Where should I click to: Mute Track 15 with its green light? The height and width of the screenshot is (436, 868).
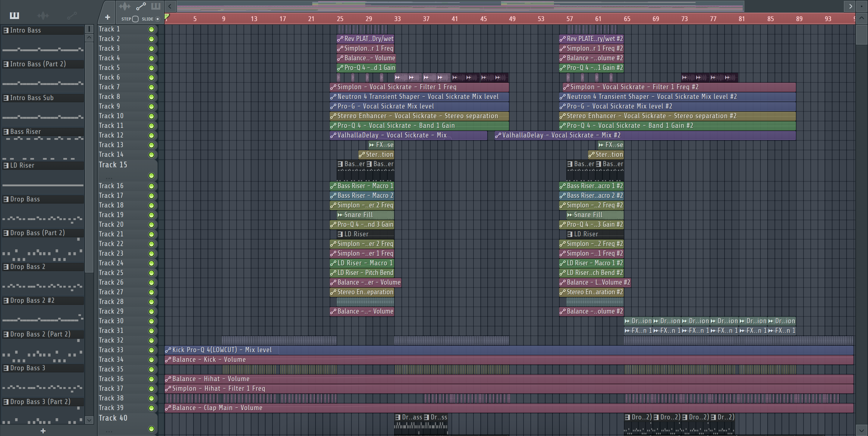(152, 176)
